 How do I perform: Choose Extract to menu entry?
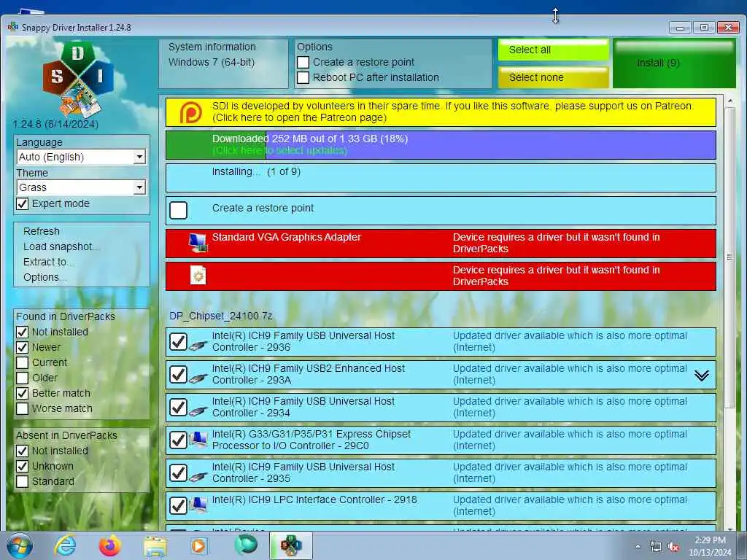coord(48,262)
